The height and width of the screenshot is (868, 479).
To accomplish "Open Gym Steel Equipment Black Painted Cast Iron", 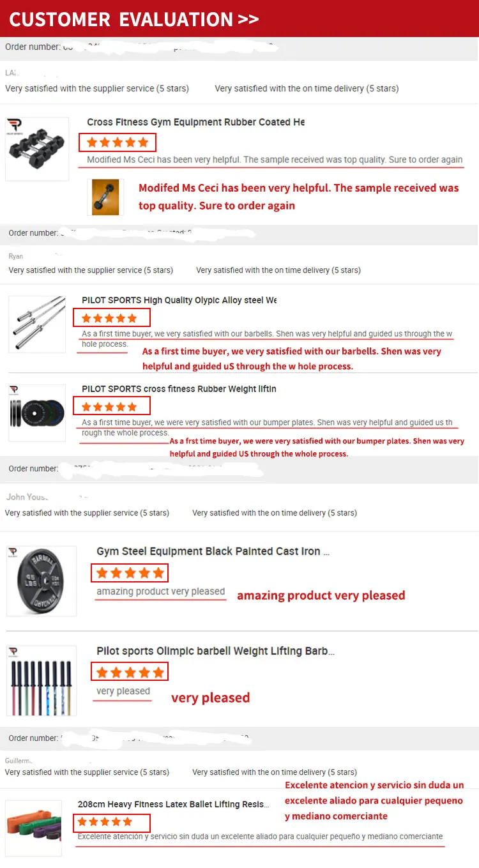I will coord(213,551).
